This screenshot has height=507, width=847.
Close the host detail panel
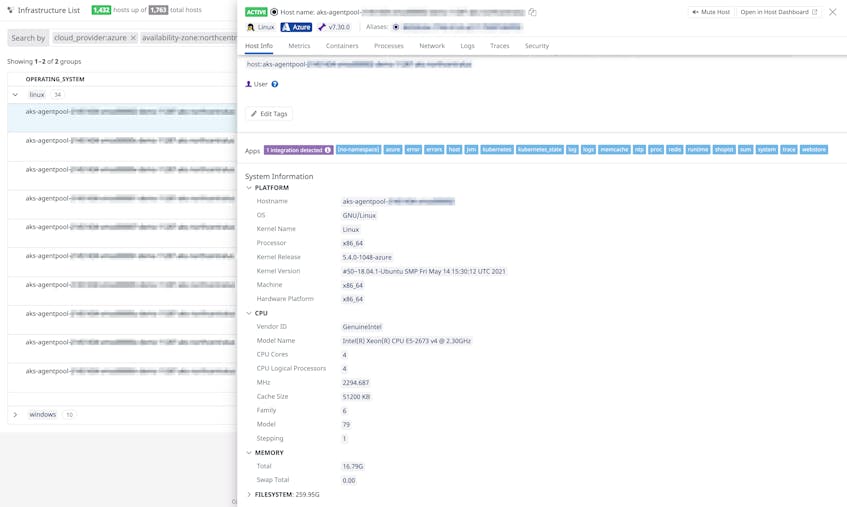coord(832,12)
